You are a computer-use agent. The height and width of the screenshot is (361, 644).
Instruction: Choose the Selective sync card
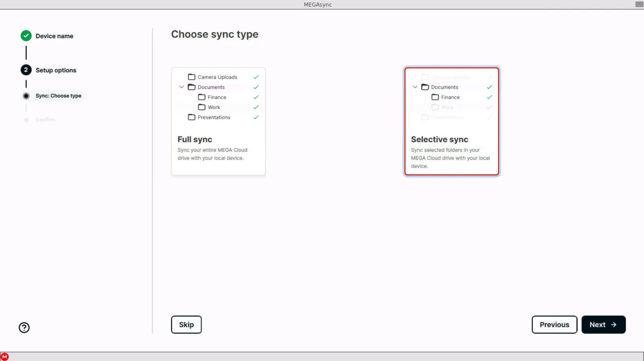[452, 121]
